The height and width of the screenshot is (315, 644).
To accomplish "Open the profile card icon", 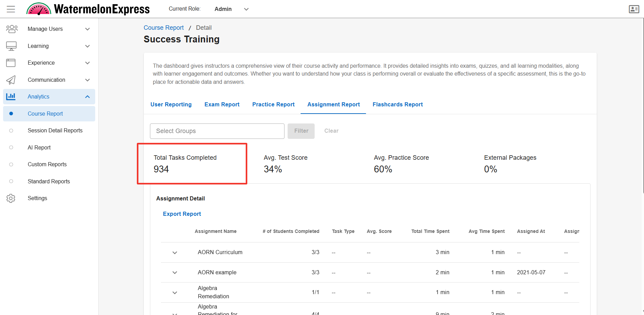I will point(634,9).
